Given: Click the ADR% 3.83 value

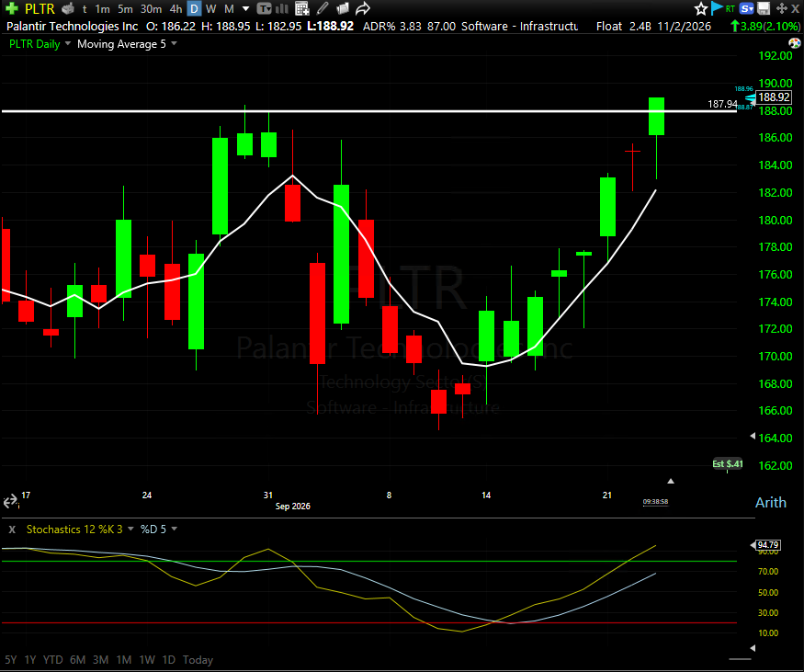Looking at the screenshot, I should (x=392, y=26).
